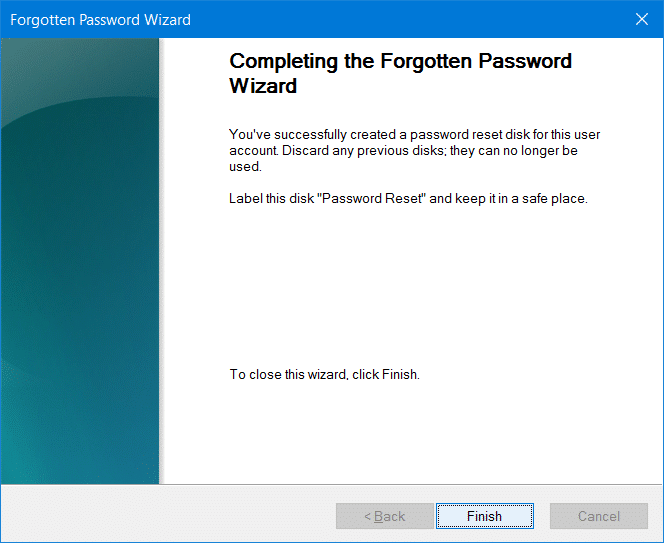Viewport: 664px width, 543px height.
Task: Click the disabled Back button
Action: click(384, 516)
